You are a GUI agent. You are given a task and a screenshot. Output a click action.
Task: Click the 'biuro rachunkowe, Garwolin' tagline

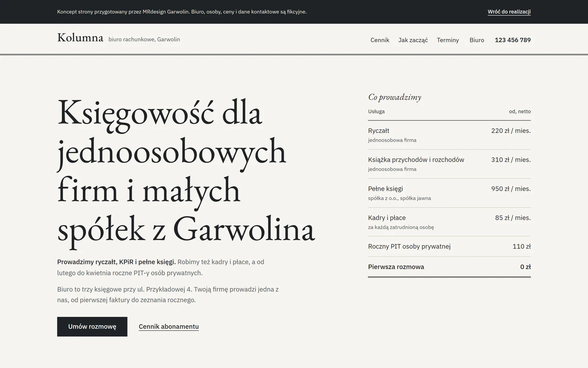point(144,39)
